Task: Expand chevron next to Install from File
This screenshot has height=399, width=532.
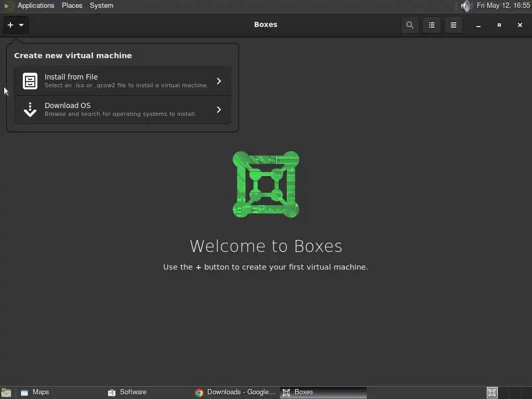Action: coord(219,81)
